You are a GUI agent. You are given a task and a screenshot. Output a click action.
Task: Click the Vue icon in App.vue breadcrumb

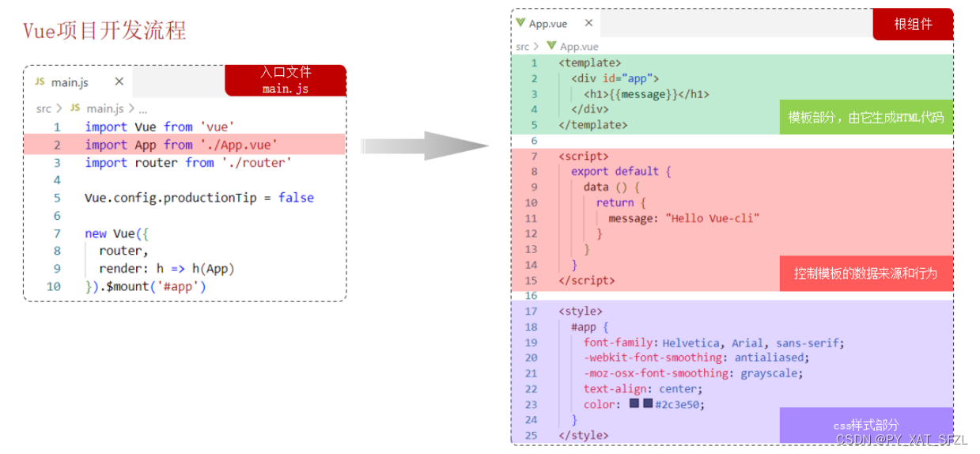pos(551,46)
